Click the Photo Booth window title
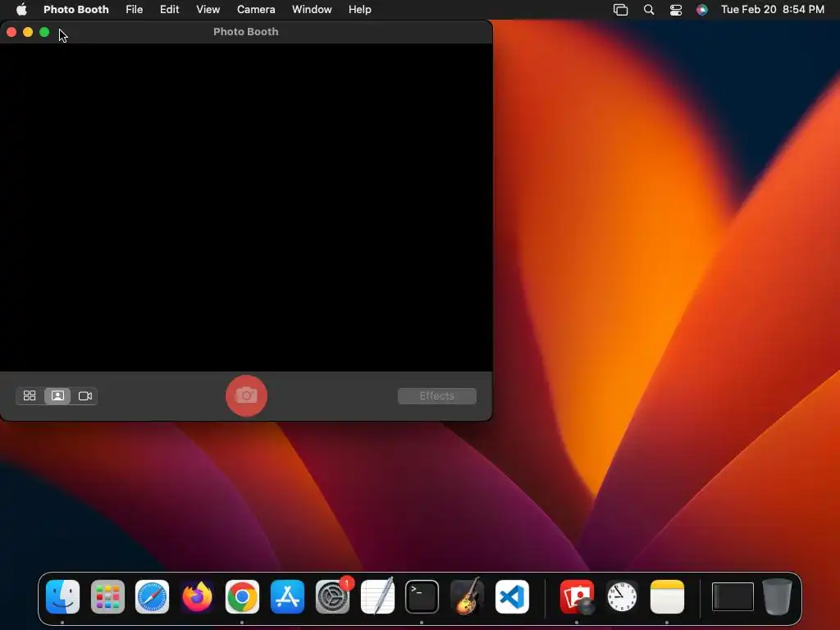 (x=246, y=32)
